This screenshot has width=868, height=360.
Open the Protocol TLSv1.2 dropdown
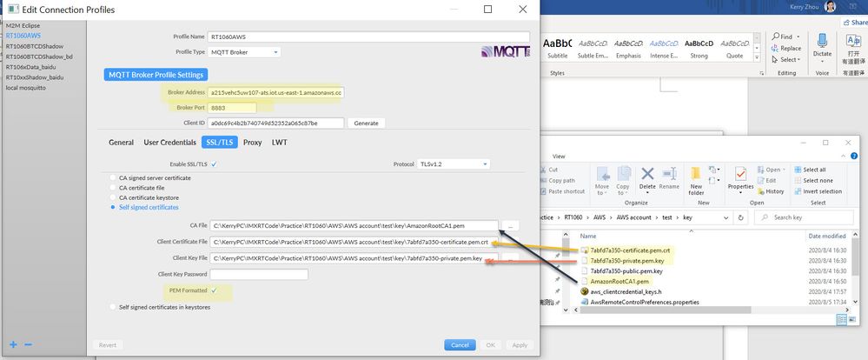click(454, 164)
